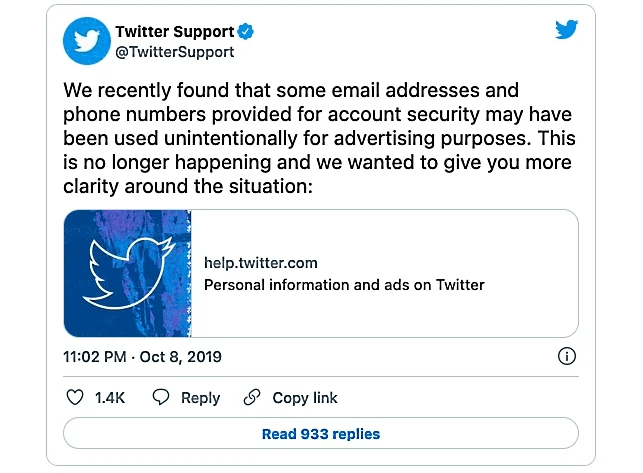Click empty space right of the card title
The height and width of the screenshot is (473, 643).
530,285
